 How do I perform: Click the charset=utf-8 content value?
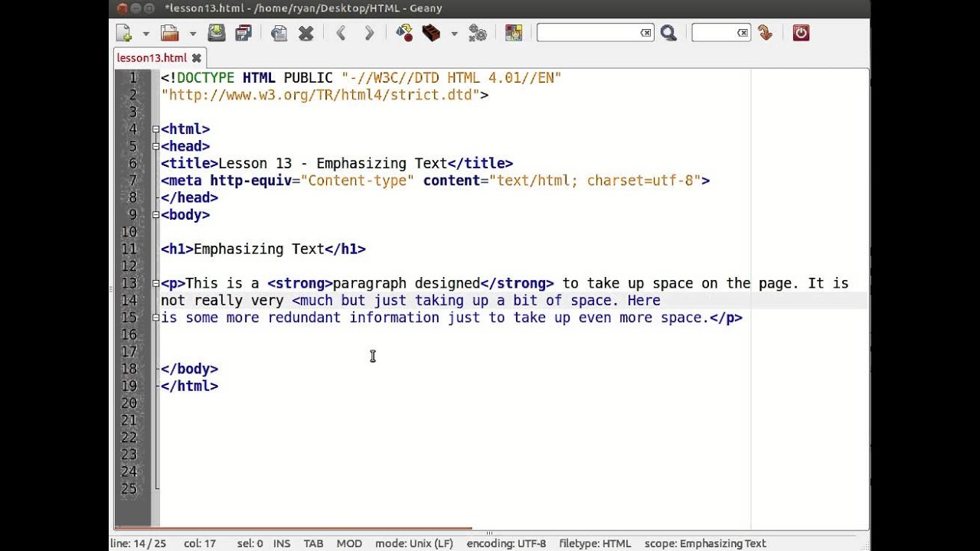tap(640, 181)
